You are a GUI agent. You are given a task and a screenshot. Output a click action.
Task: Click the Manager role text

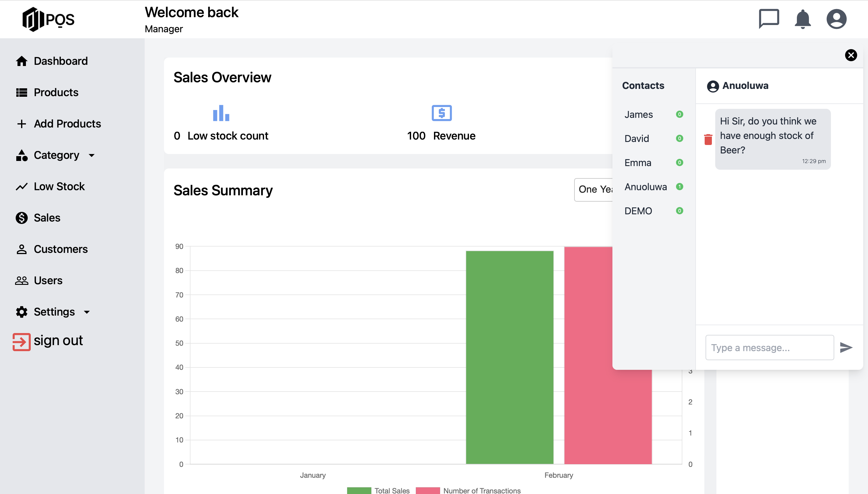point(164,29)
